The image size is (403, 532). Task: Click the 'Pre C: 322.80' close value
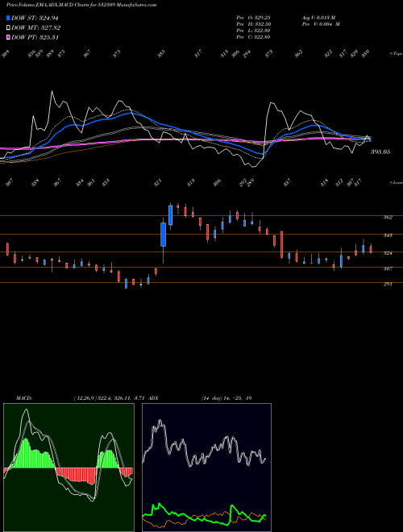(x=253, y=37)
